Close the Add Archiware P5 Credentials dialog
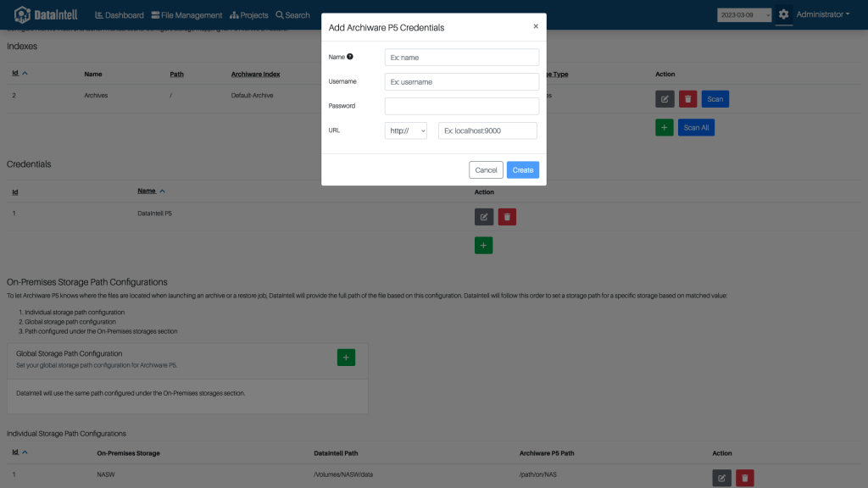This screenshot has height=488, width=868. 536,26
